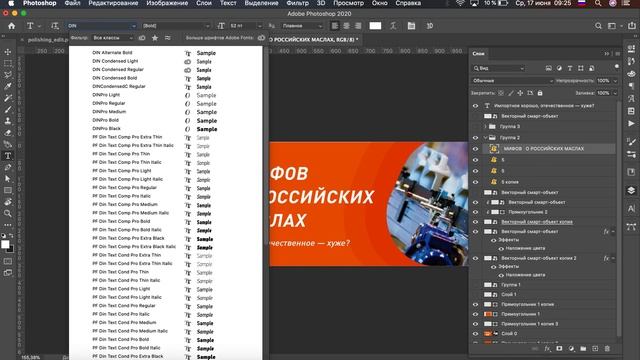Image resolution: width=640 pixels, height=360 pixels.
Task: Open the blend mode Обычные dropdown
Action: (513, 81)
